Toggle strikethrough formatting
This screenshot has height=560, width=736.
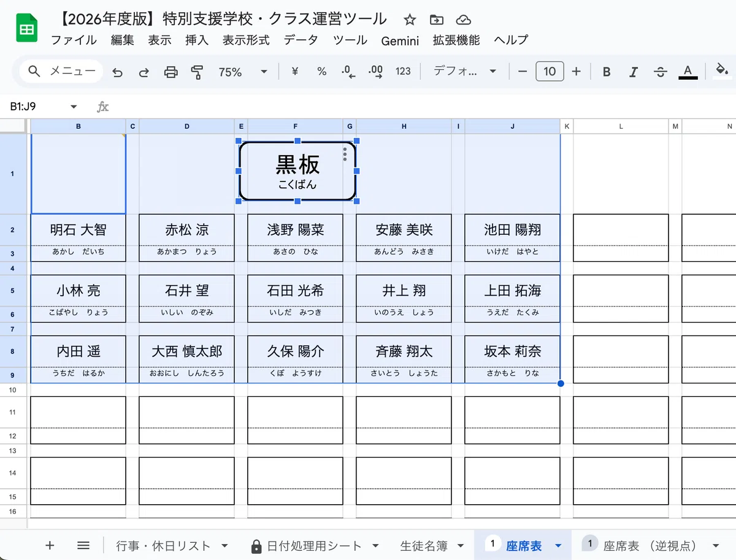[661, 72]
